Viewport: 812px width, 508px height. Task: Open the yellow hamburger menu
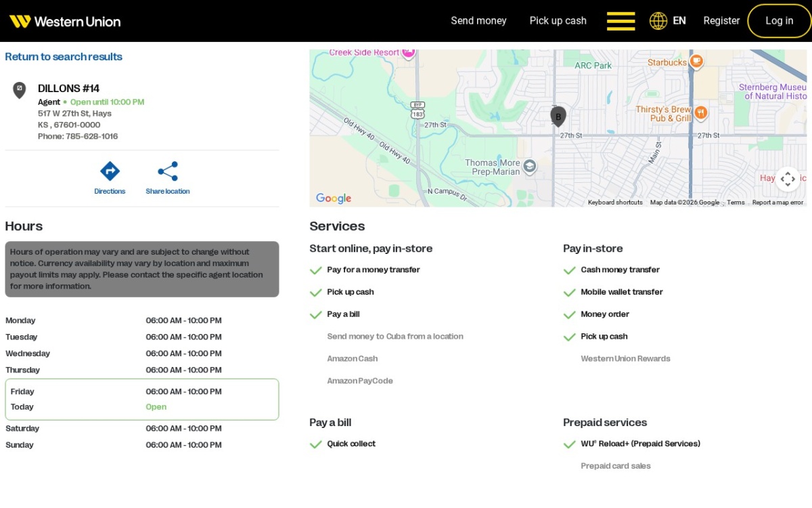click(621, 21)
